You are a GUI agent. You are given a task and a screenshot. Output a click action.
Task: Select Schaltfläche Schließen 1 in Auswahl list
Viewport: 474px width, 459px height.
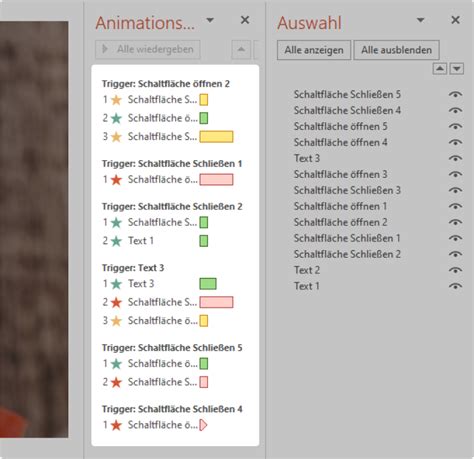[347, 238]
